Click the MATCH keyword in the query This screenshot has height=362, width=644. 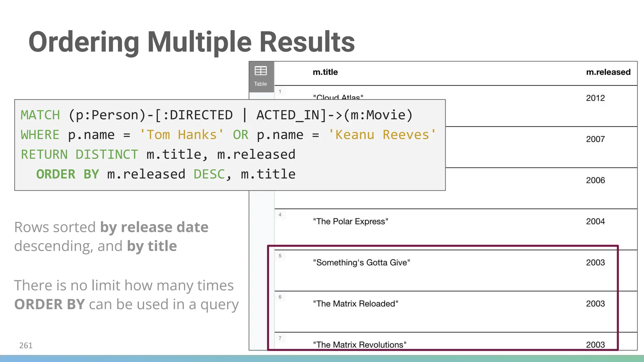40,115
